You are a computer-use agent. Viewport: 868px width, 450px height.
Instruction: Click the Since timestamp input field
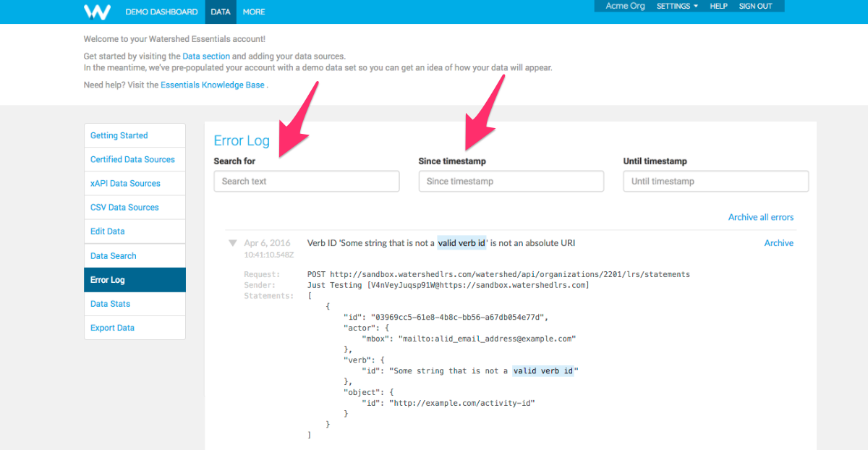[511, 181]
